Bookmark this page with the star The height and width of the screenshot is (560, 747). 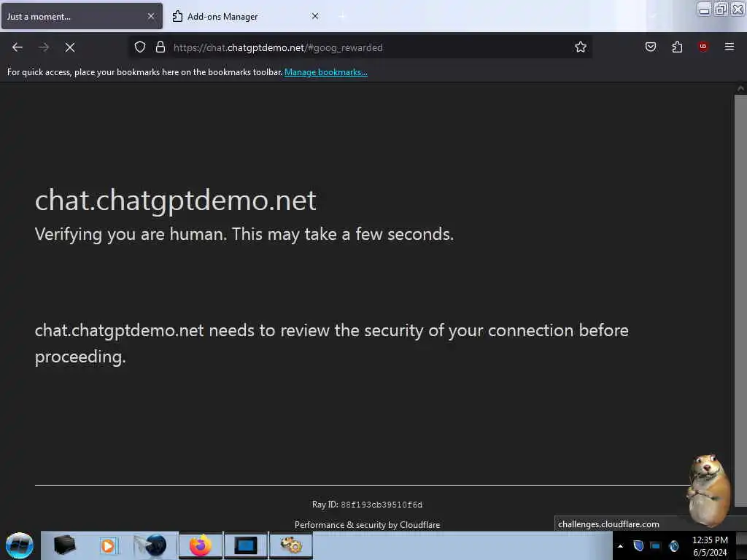click(x=580, y=47)
